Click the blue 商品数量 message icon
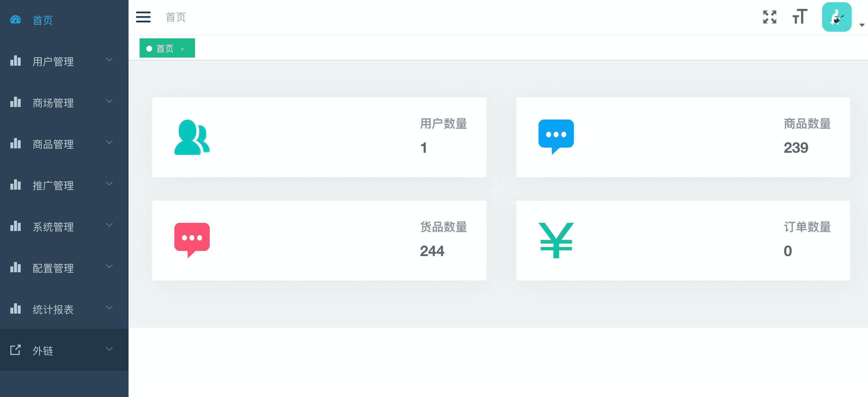Screen dimensions: 868x397 [x=556, y=137]
